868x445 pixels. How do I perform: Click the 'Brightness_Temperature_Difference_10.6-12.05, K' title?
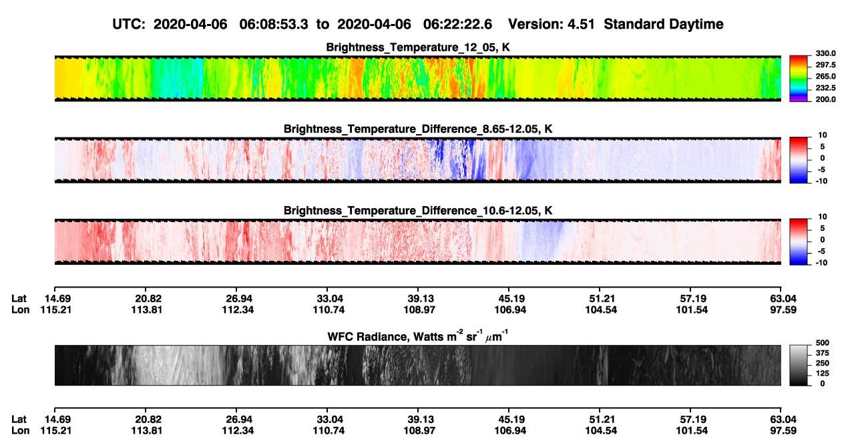(x=418, y=211)
